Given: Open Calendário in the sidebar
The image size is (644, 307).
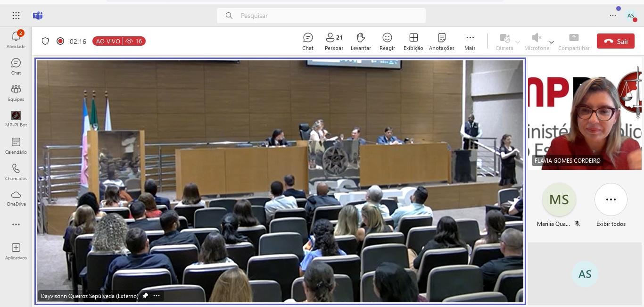Looking at the screenshot, I should 16,146.
